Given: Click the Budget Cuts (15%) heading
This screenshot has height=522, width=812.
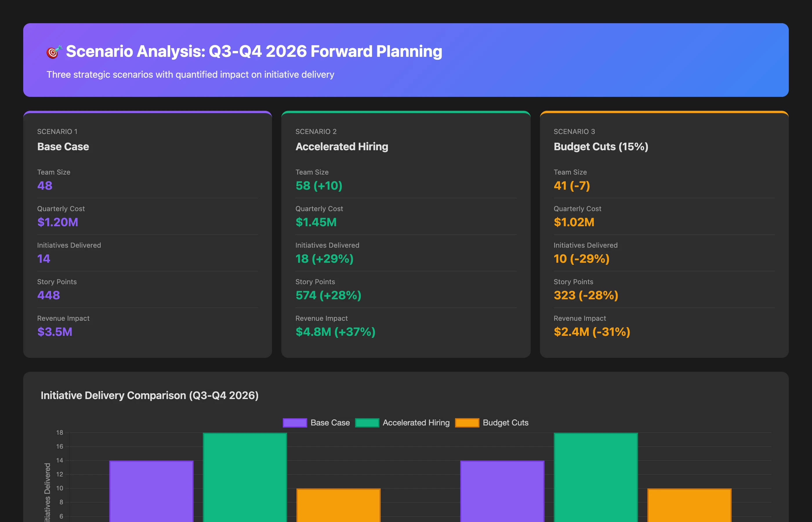Looking at the screenshot, I should click(601, 146).
